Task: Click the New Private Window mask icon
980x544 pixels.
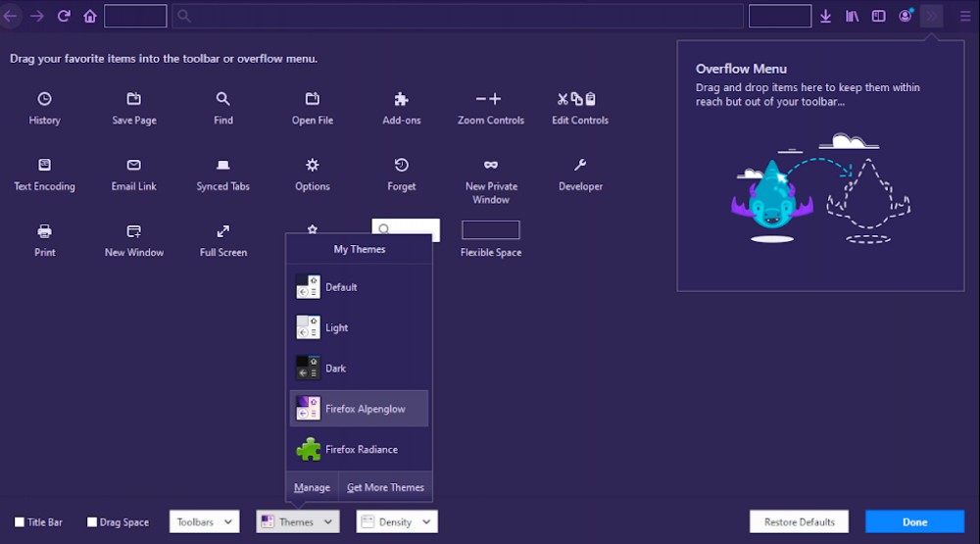Action: click(x=491, y=165)
